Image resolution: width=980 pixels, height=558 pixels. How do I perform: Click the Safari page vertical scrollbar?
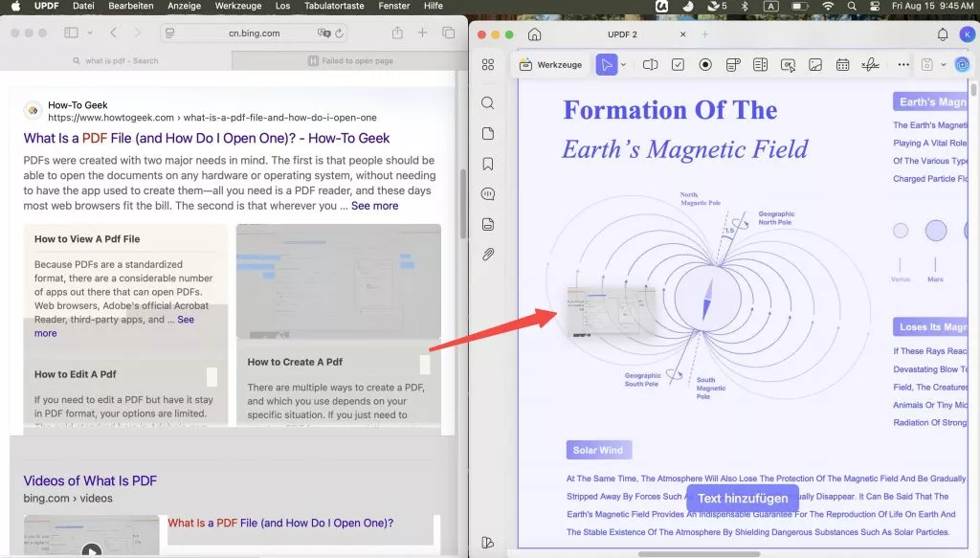(x=463, y=203)
